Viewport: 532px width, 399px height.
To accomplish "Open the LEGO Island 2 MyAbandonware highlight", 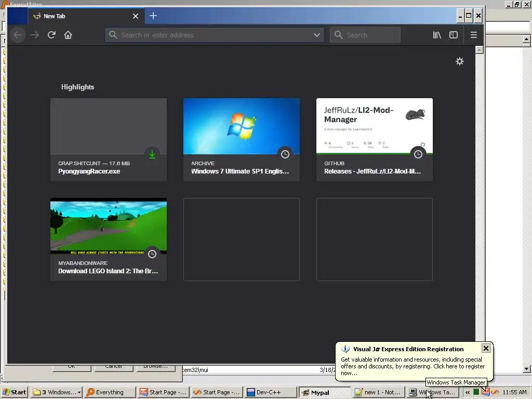I will pyautogui.click(x=109, y=239).
